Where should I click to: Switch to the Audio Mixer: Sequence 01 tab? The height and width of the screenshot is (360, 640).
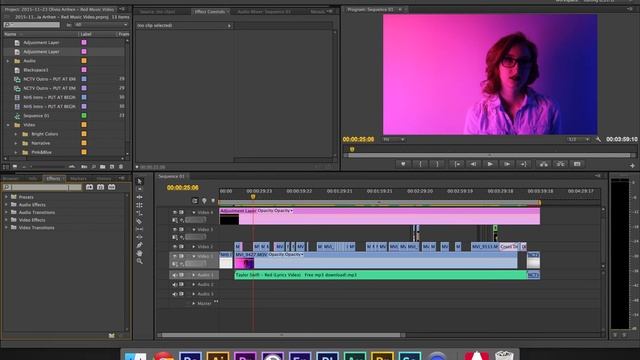click(264, 12)
